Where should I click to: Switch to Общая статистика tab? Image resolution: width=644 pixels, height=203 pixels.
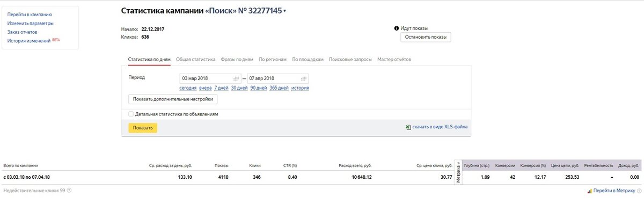(x=196, y=60)
